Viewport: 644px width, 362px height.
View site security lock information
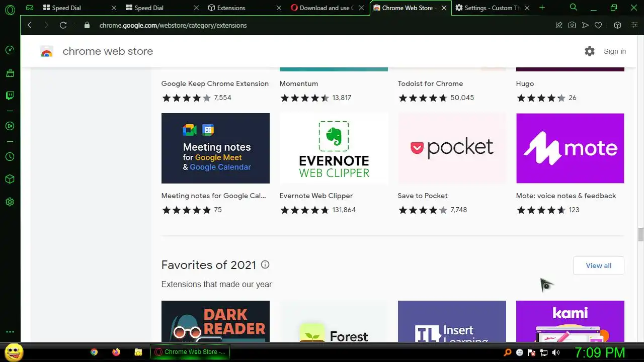click(x=87, y=25)
